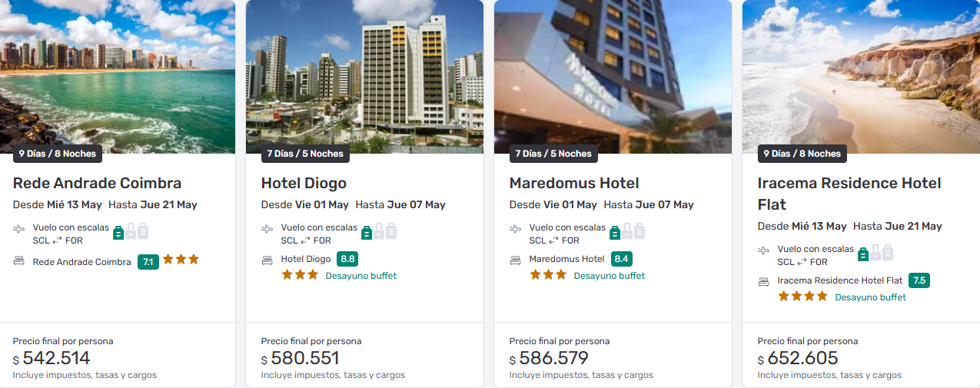Click the 9 Días / 8 Noches badge on Iracema card
This screenshot has height=388, width=980.
tap(802, 154)
